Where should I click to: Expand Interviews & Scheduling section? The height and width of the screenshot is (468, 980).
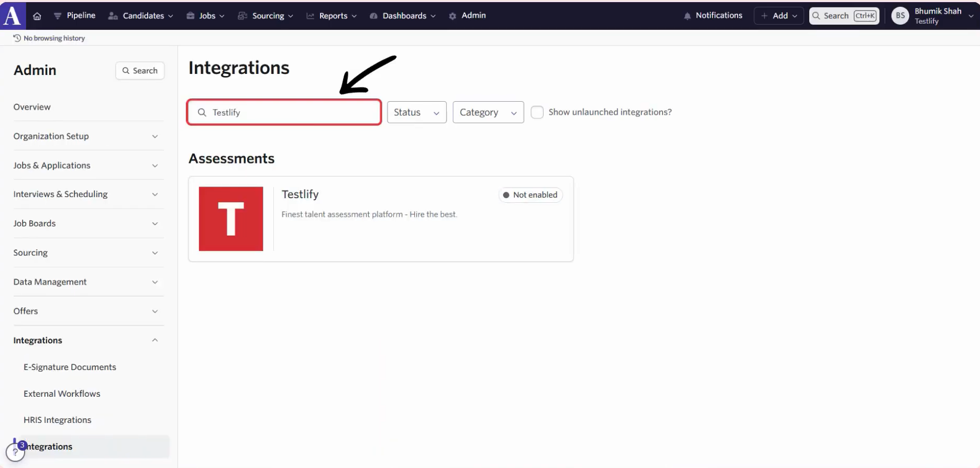(89, 194)
